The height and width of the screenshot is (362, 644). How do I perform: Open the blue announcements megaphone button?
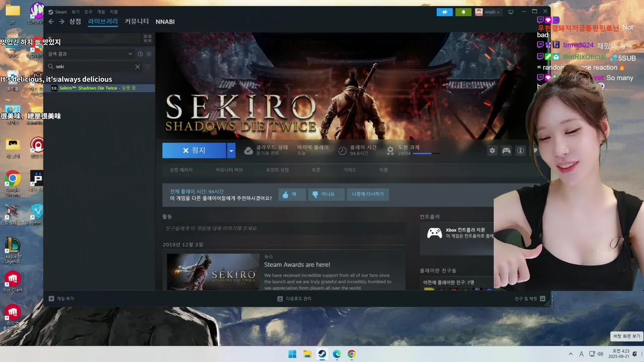445,12
